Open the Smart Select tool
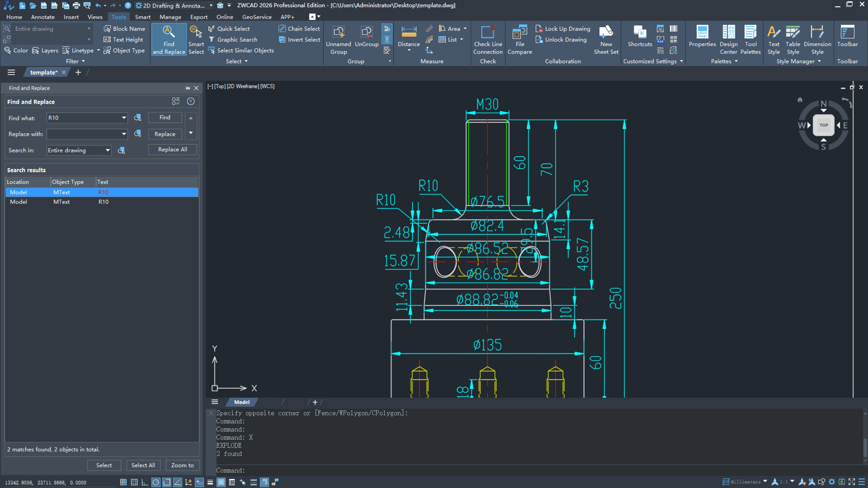This screenshot has height=488, width=868. (196, 39)
